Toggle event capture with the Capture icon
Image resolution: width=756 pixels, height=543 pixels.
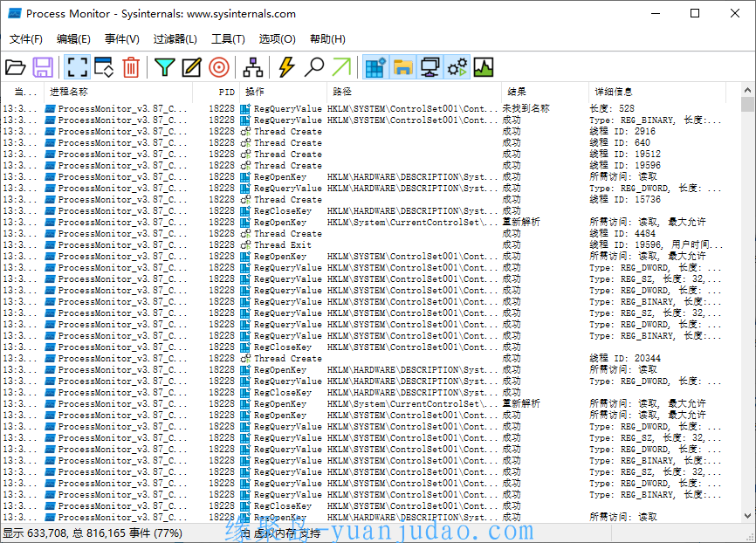coord(77,67)
